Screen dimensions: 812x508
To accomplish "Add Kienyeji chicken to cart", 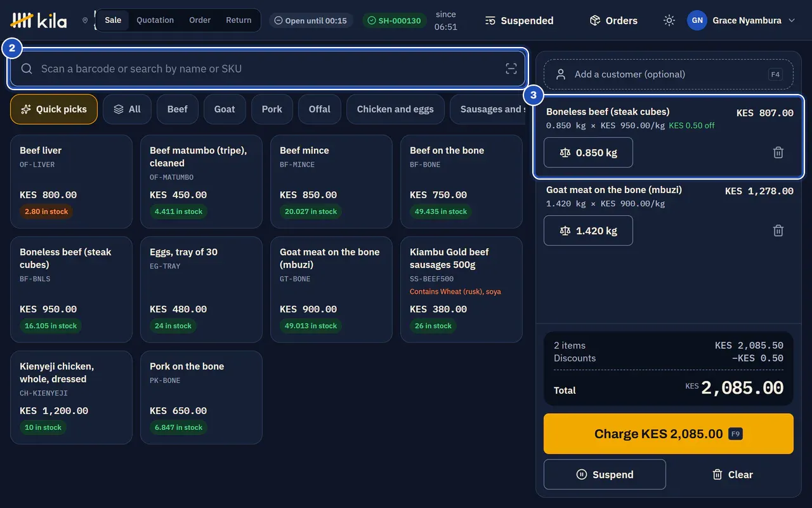I will coord(71,398).
